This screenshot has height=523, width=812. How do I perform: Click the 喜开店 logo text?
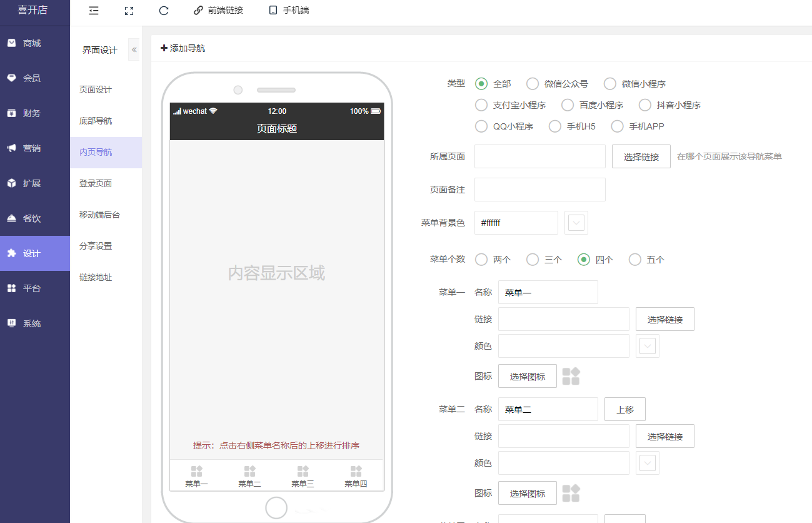click(x=33, y=10)
